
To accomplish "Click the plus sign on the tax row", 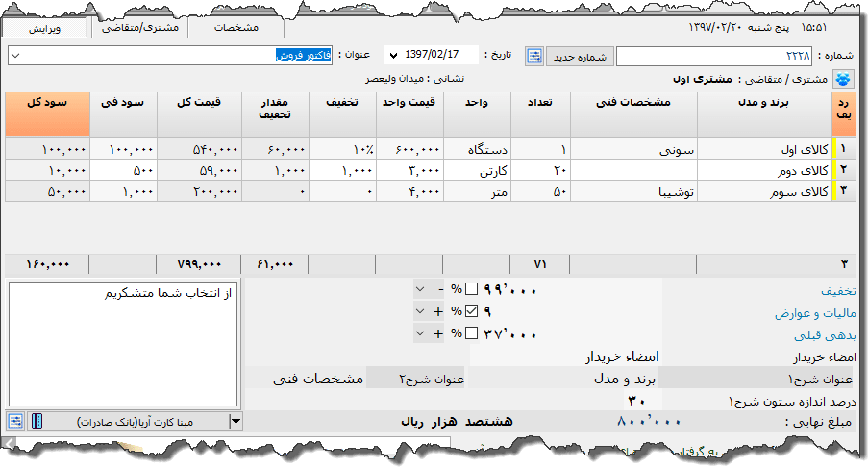I will coord(438,311).
